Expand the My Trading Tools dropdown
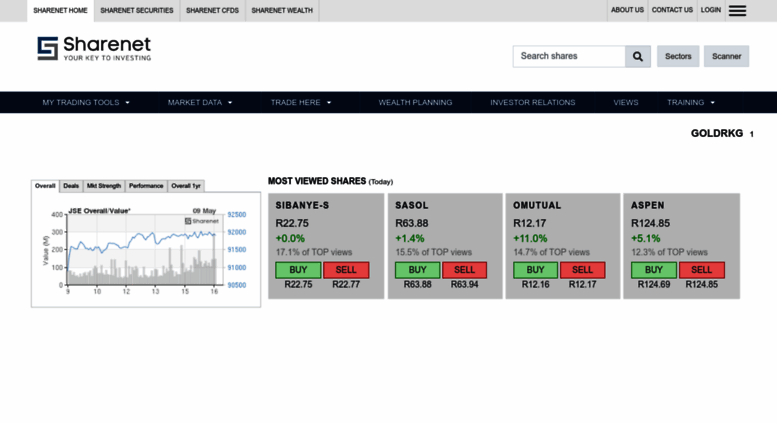Image resolution: width=777 pixels, height=423 pixels. pos(86,103)
